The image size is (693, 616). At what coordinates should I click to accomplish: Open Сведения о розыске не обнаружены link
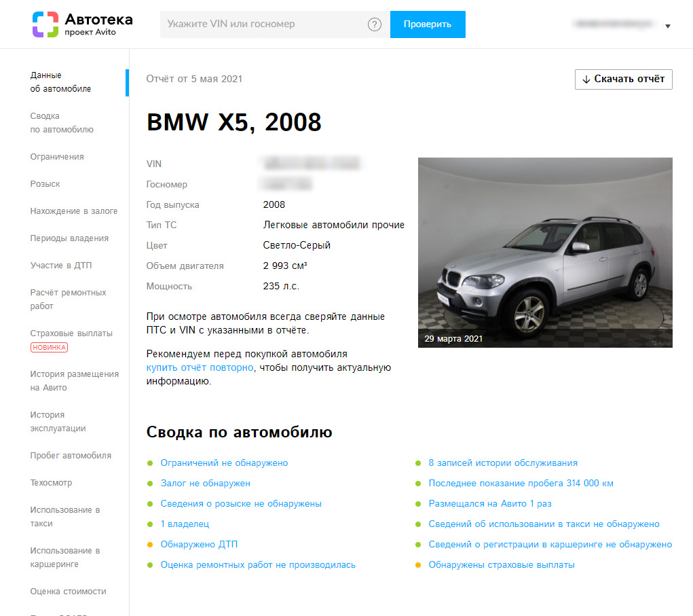[241, 504]
